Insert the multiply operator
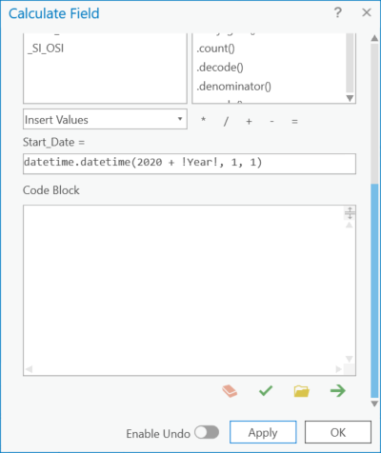Image resolution: width=381 pixels, height=453 pixels. click(203, 120)
